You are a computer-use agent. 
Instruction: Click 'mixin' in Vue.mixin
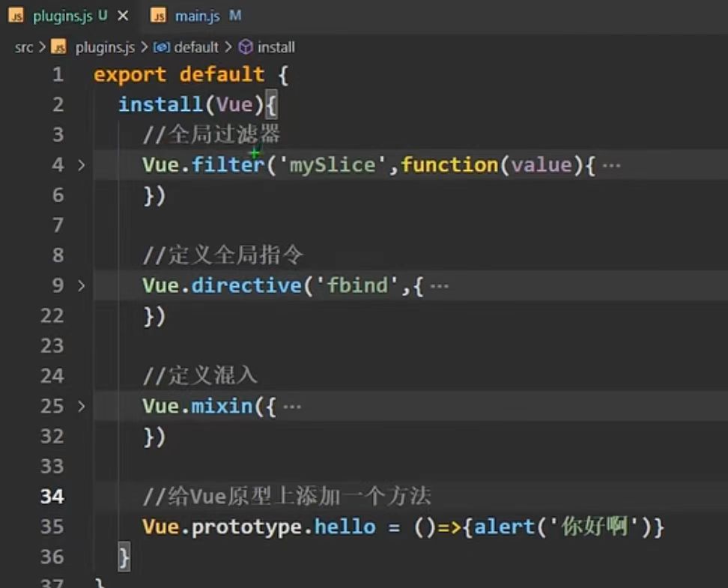(222, 407)
